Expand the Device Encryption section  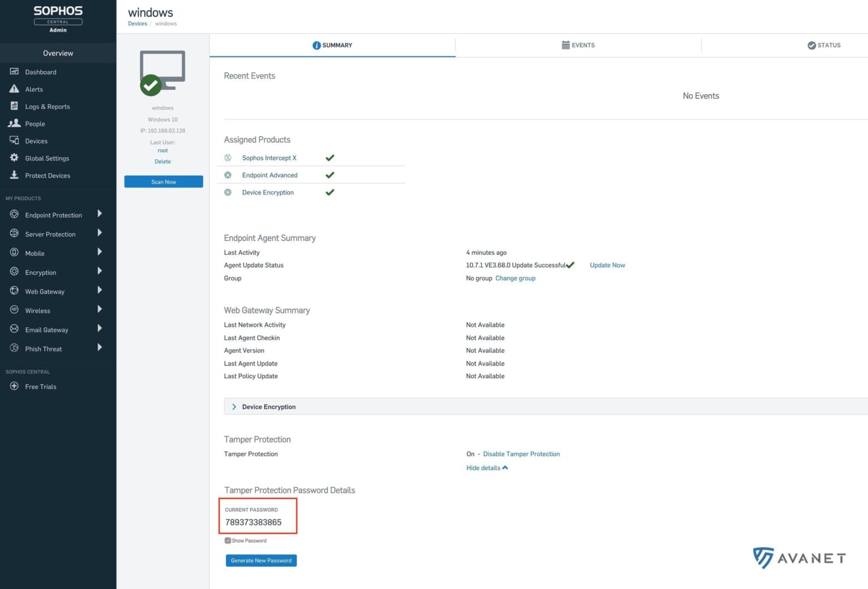tap(234, 406)
